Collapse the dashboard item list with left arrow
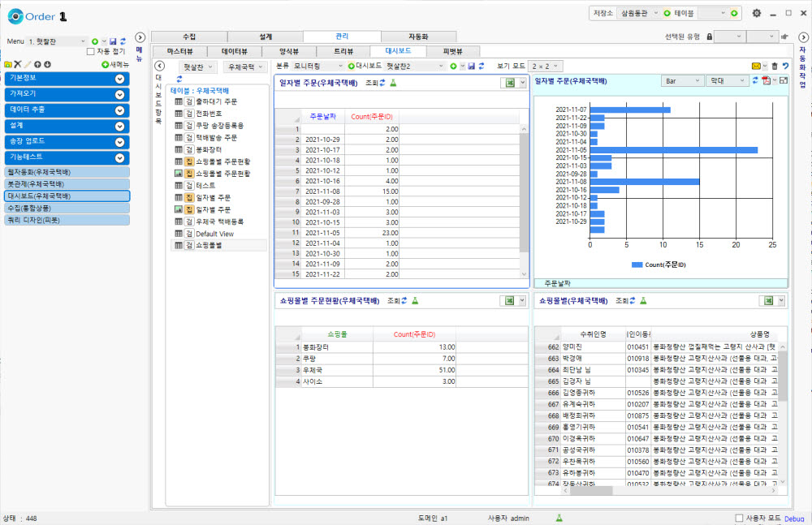This screenshot has height=525, width=812. coord(159,66)
